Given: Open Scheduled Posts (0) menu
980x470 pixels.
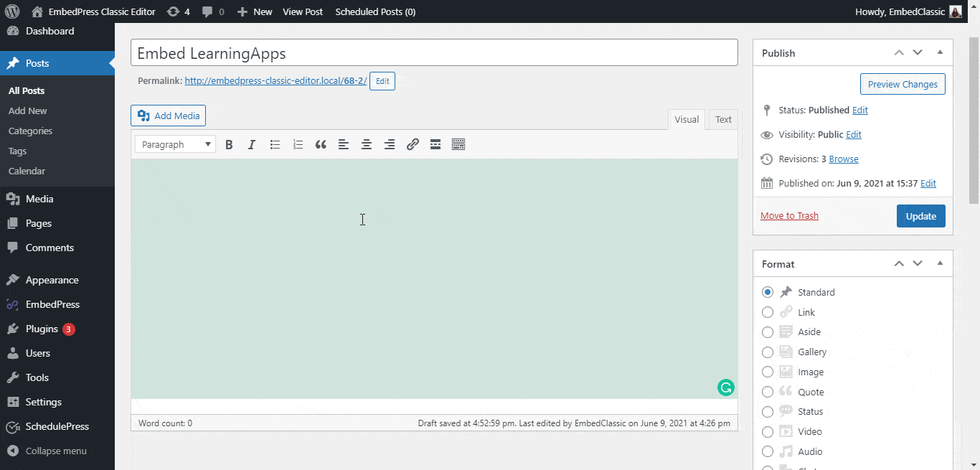Looking at the screenshot, I should pyautogui.click(x=375, y=11).
